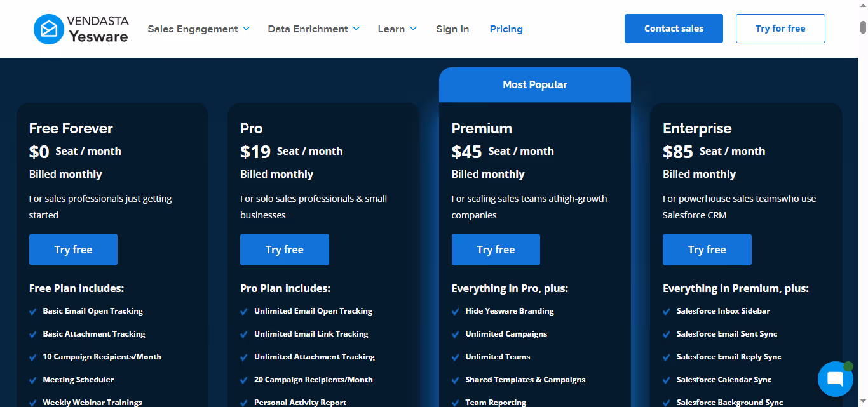Expand the Sales Engagement menu chevron
This screenshot has width=868, height=407.
tap(247, 29)
